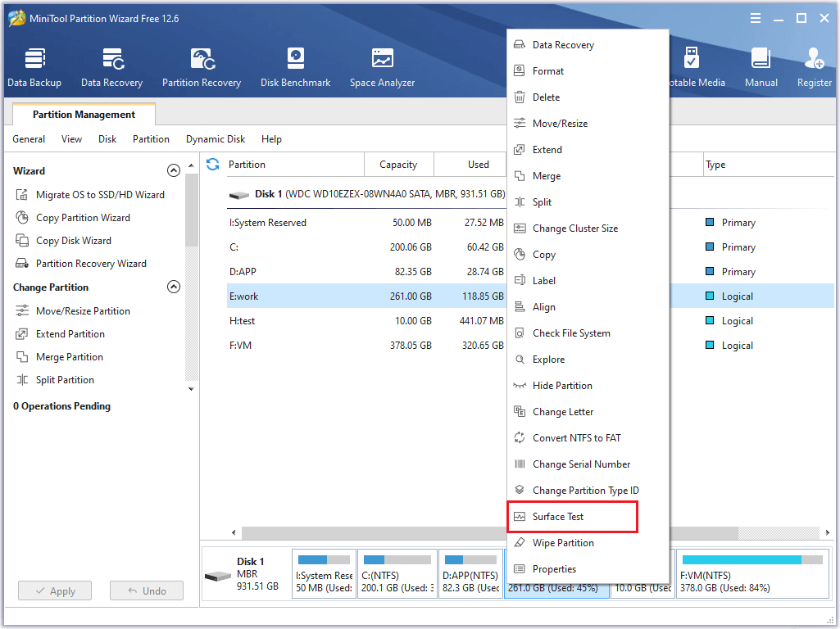840x629 pixels.
Task: Click the sidebar scroll up arrow
Action: coord(191,166)
